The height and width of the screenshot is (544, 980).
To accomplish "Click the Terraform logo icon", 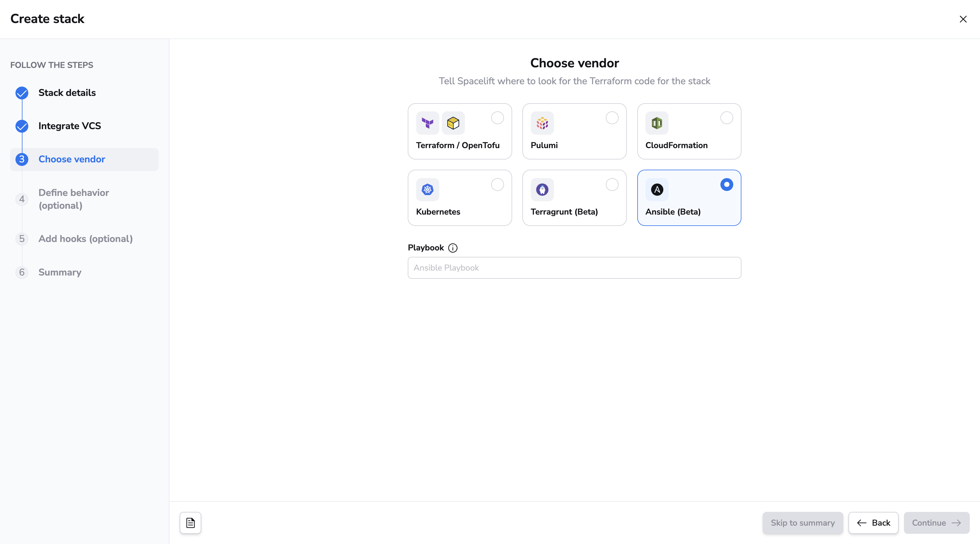I will [x=428, y=123].
